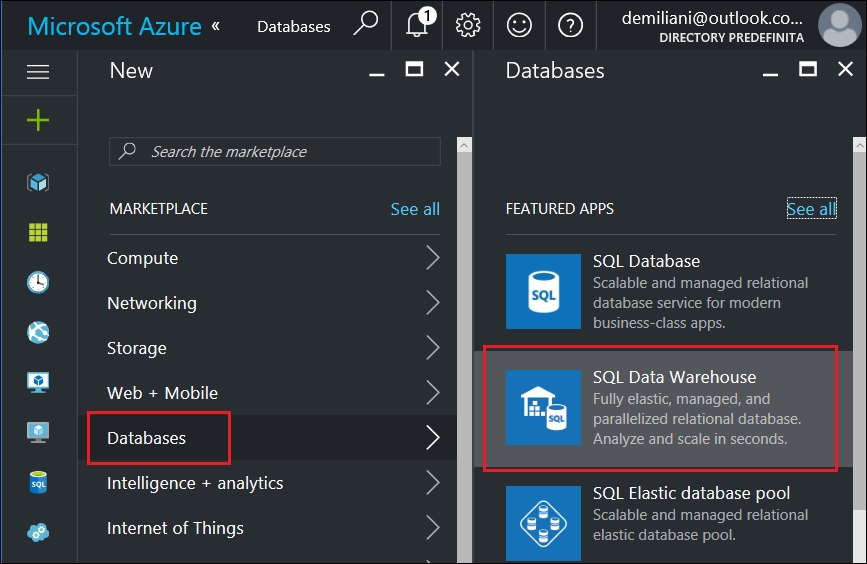Open Virtual machines monitor icon with cube
The height and width of the screenshot is (564, 867).
[x=38, y=382]
